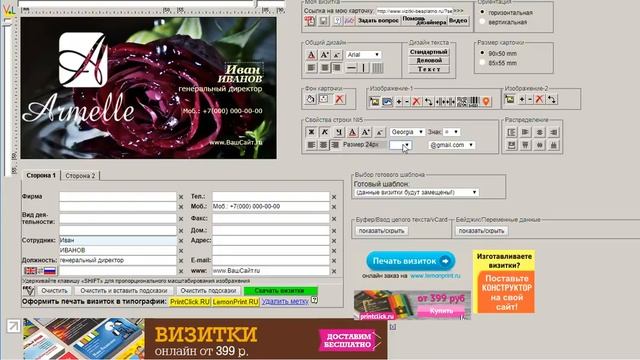The image size is (640, 360).
Task: Open the @gmail.com domain dropdown
Action: click(x=451, y=145)
